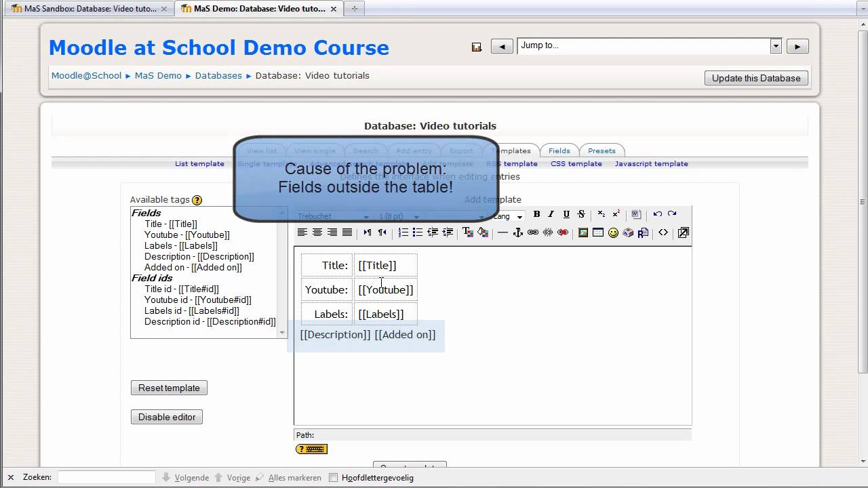
Task: Open the CSS template sub-tab
Action: click(576, 163)
